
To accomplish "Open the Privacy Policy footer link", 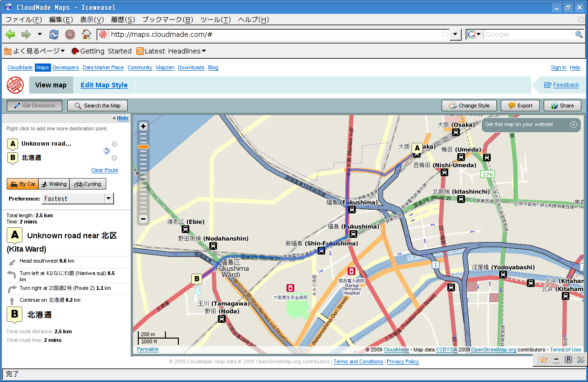I will click(402, 361).
